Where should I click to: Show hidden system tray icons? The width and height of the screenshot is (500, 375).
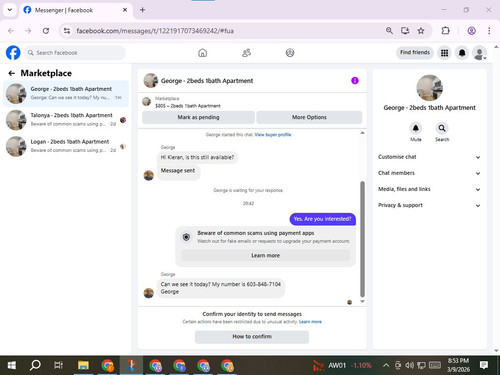pyautogui.click(x=386, y=365)
